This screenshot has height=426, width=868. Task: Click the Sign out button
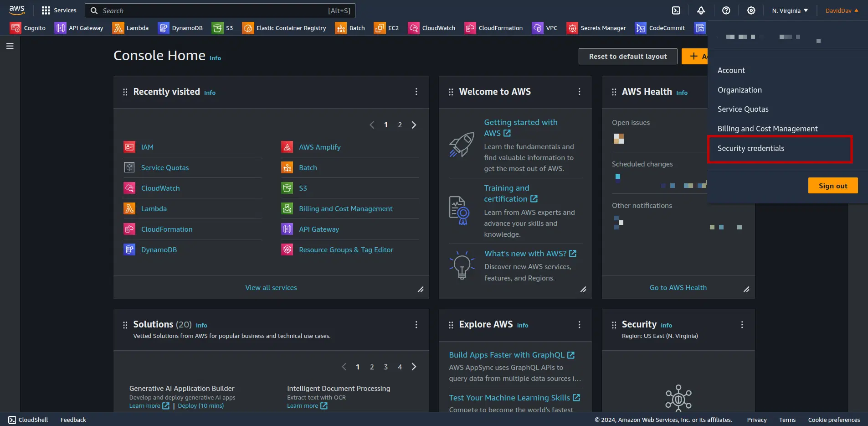tap(832, 186)
